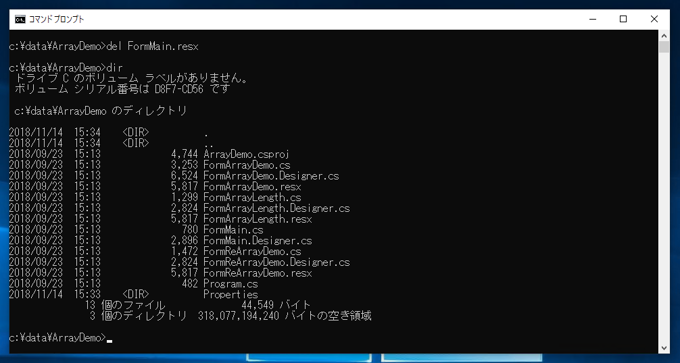
Task: Click the FormMain.cs file name
Action: click(x=233, y=230)
